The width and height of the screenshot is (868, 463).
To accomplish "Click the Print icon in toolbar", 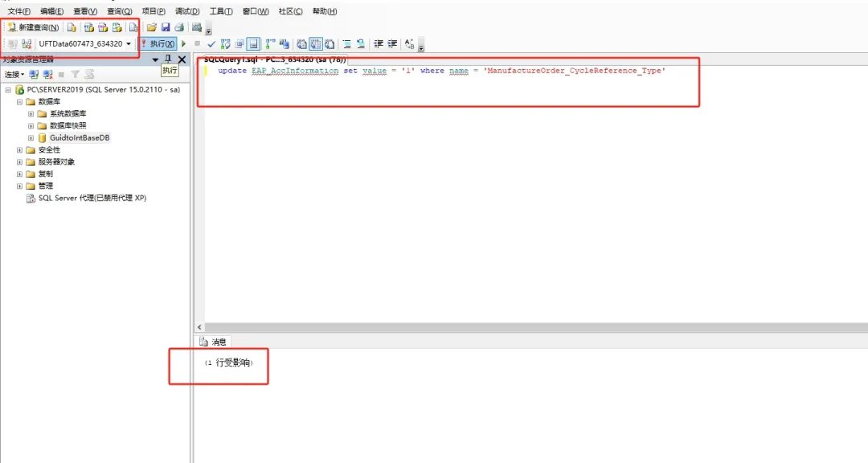I will (179, 27).
